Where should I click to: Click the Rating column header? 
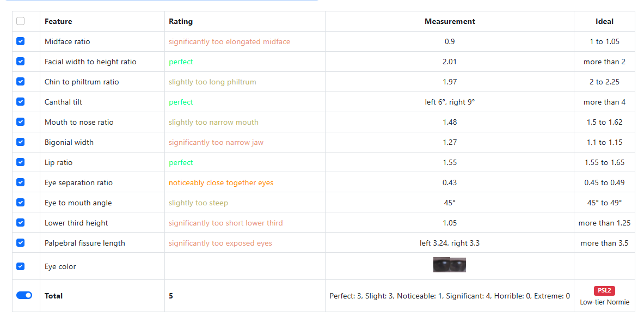181,21
